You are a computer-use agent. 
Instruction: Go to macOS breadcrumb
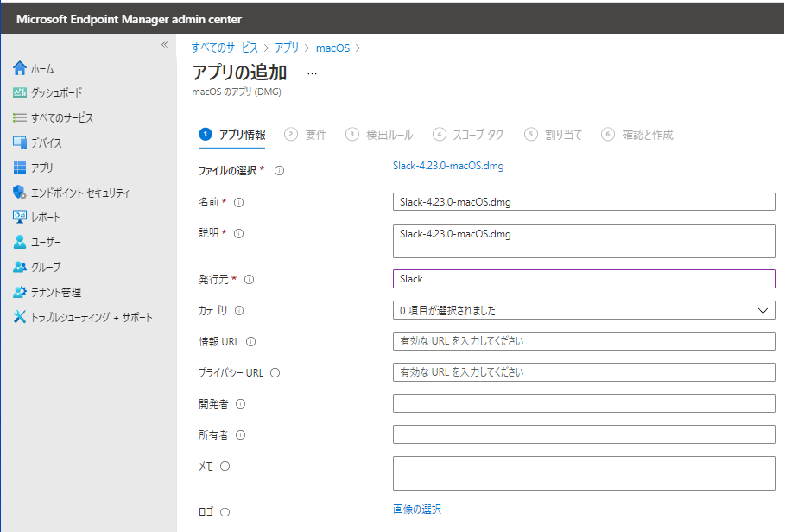click(333, 48)
